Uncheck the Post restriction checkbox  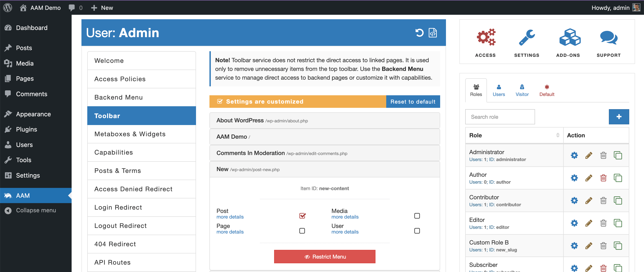pos(302,216)
